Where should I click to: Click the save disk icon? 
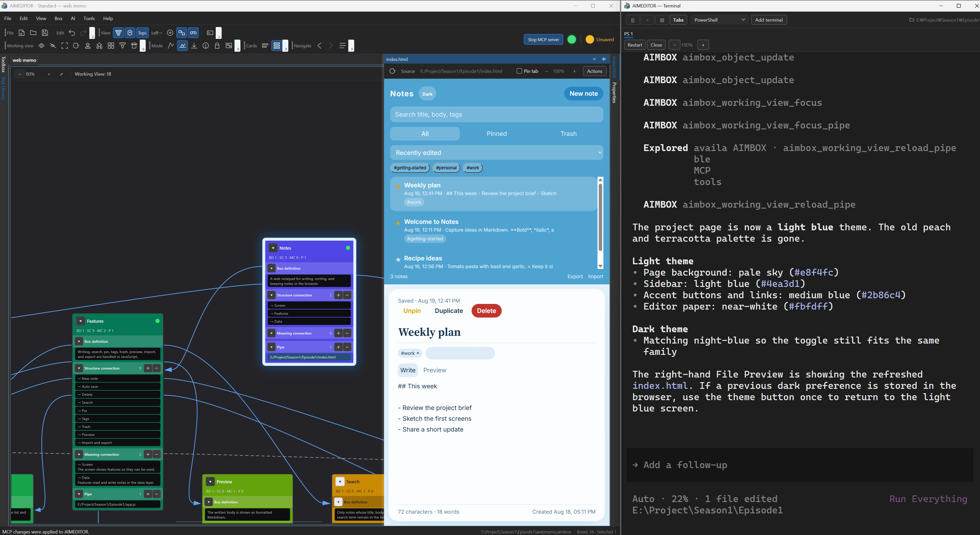coord(45,33)
